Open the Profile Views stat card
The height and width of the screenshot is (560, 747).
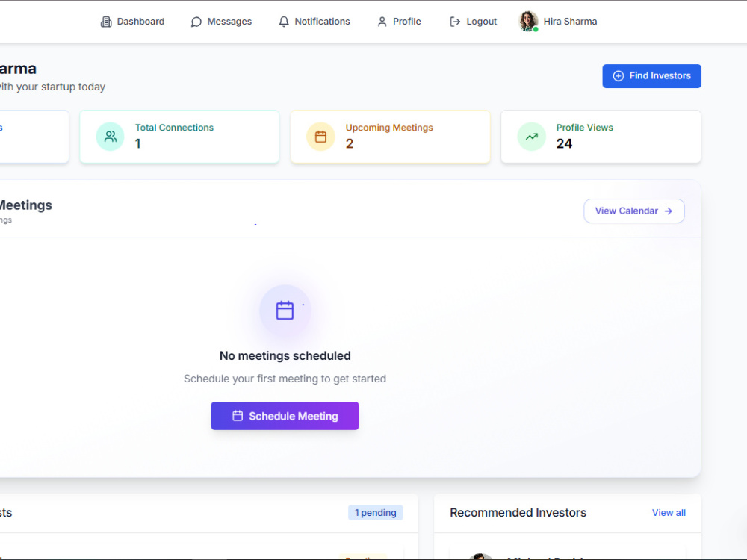601,137
